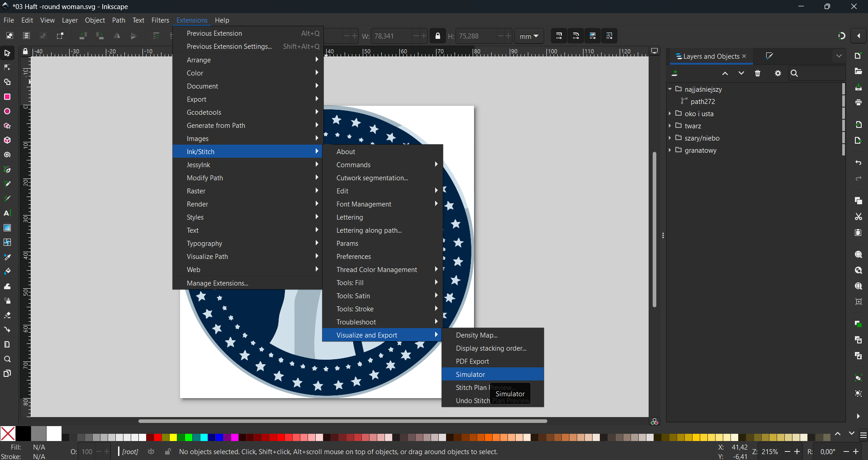Click the Save document icon

858,87
